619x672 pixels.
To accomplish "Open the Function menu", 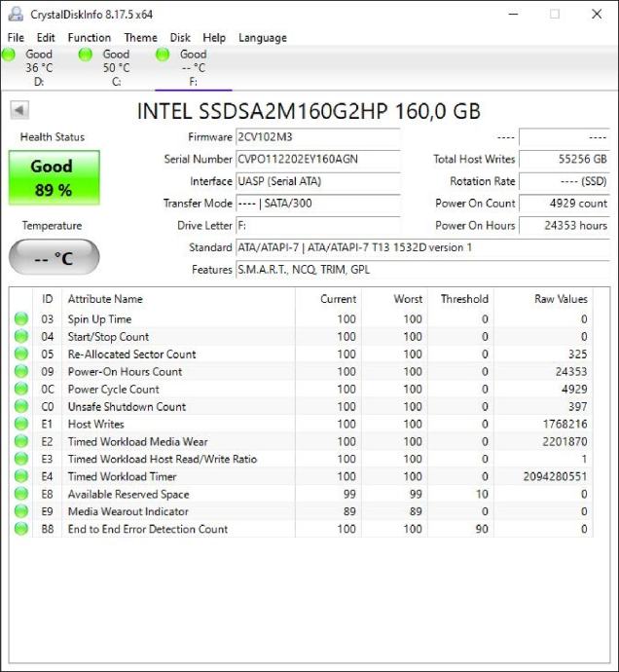I will coord(90,38).
